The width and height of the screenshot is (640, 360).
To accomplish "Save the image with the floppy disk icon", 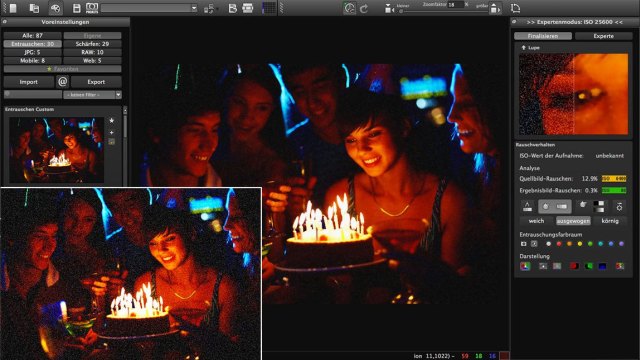I will (76, 8).
